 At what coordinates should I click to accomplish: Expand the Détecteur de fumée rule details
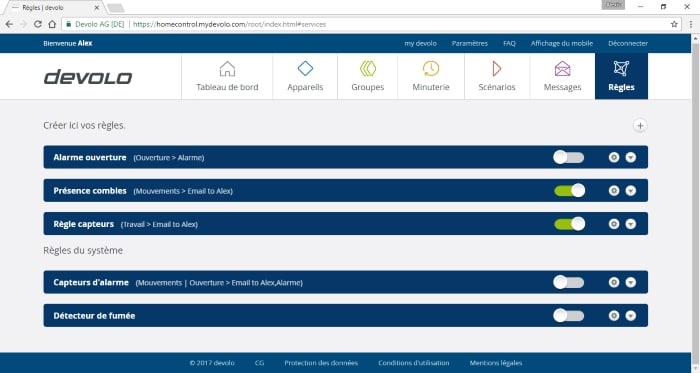tap(630, 315)
